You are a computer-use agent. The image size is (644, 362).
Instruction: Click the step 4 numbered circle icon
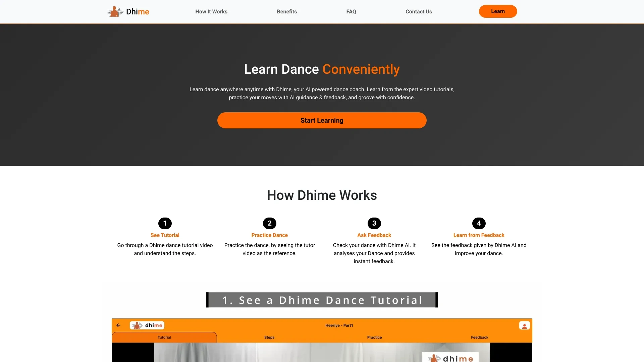click(x=479, y=223)
